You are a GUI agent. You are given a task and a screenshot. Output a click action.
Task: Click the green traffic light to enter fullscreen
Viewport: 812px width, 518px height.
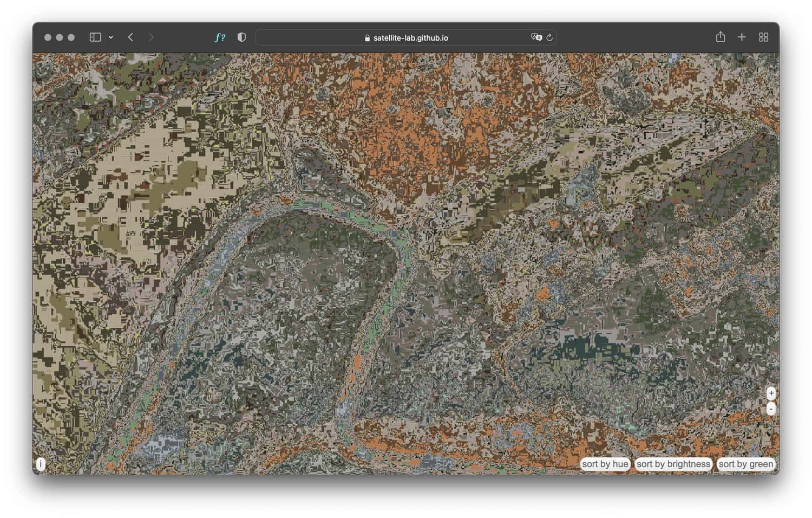[x=71, y=37]
